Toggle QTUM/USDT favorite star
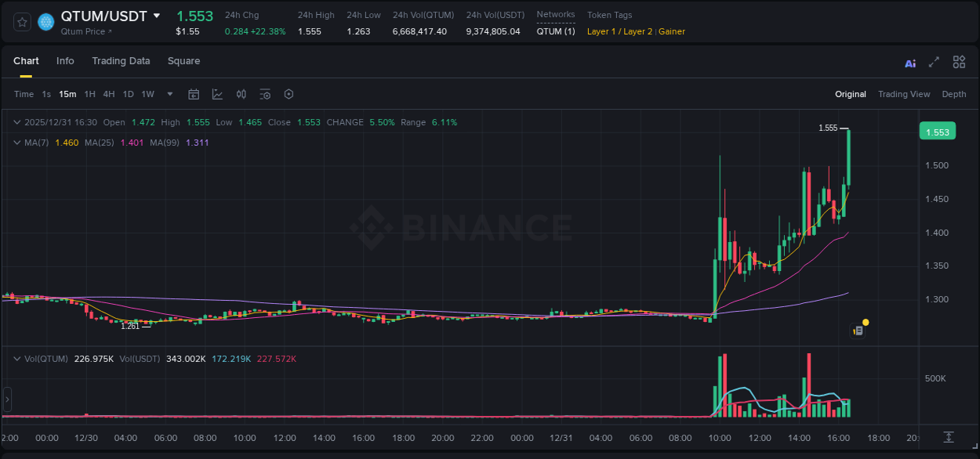Screen dimensions: 980x459 tap(21, 21)
